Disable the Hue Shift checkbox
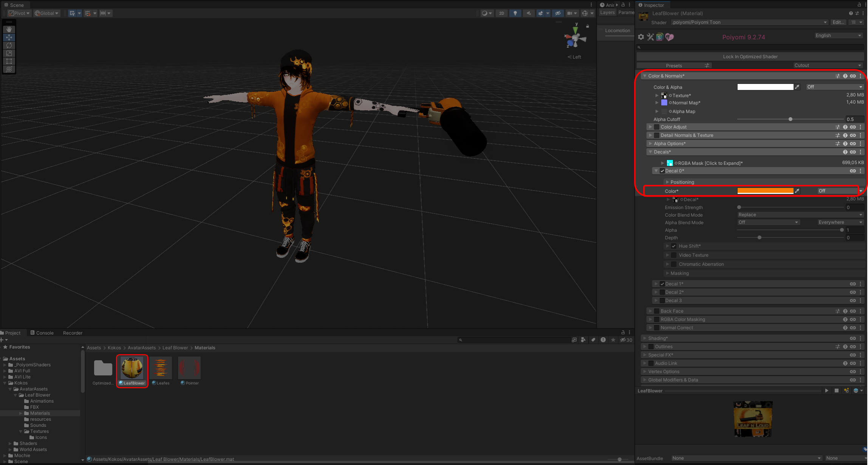868x465 pixels. coord(674,246)
